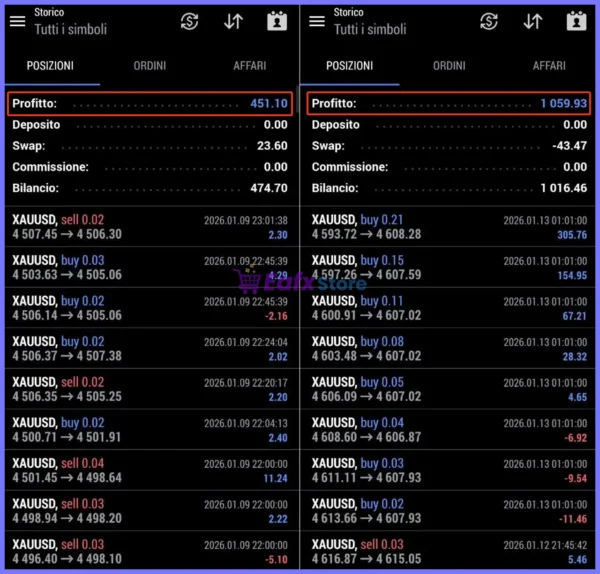Image resolution: width=600 pixels, height=574 pixels.
Task: Open hamburger menu in right Storico panel
Action: click(317, 21)
